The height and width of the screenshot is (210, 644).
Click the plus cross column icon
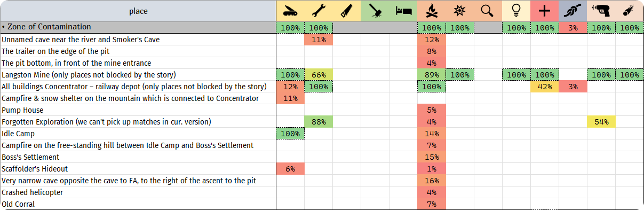click(544, 11)
